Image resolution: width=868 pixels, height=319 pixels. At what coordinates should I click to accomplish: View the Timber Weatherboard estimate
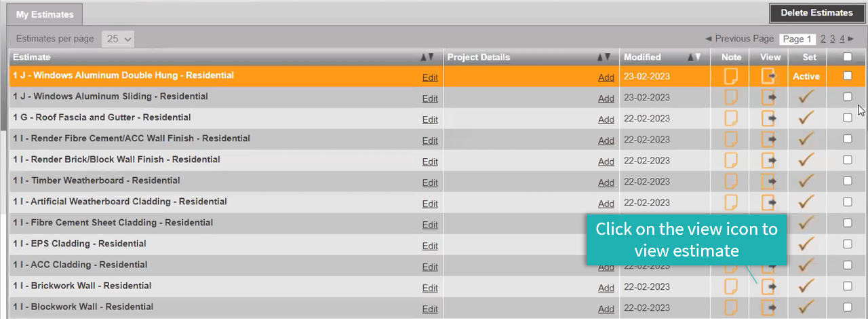tap(769, 181)
